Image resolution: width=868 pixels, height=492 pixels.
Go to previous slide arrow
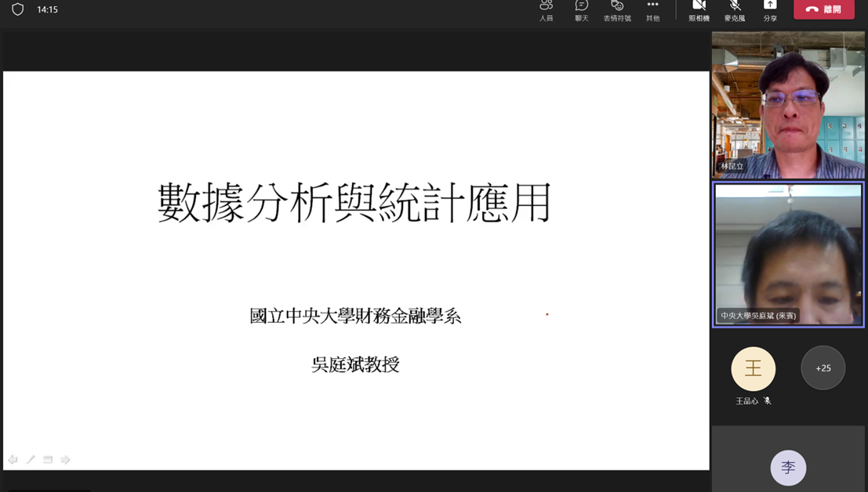13,459
